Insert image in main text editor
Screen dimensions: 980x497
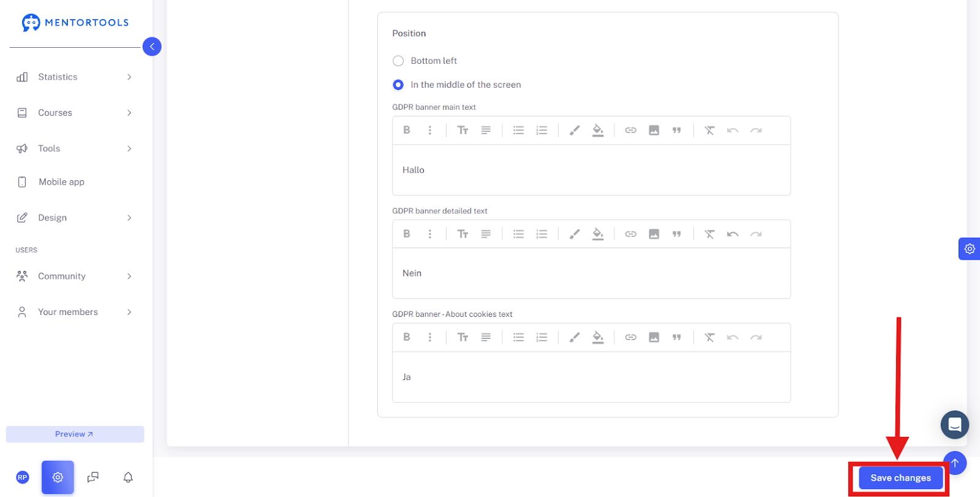click(654, 130)
